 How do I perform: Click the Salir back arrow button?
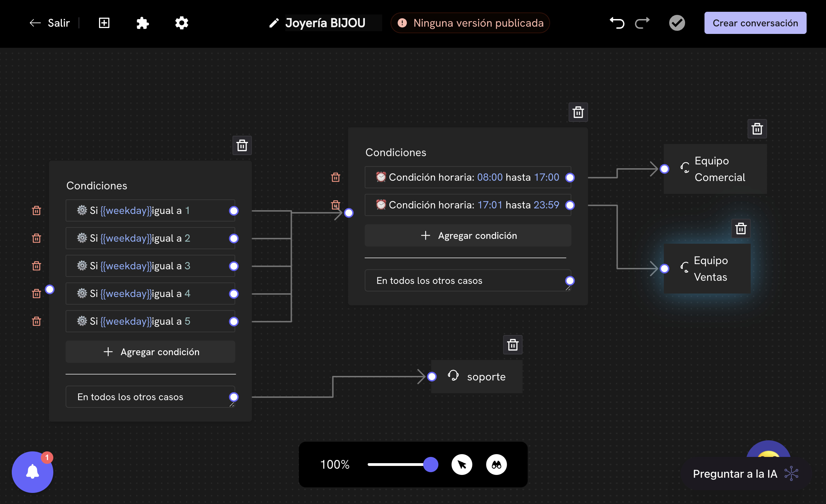(50, 23)
